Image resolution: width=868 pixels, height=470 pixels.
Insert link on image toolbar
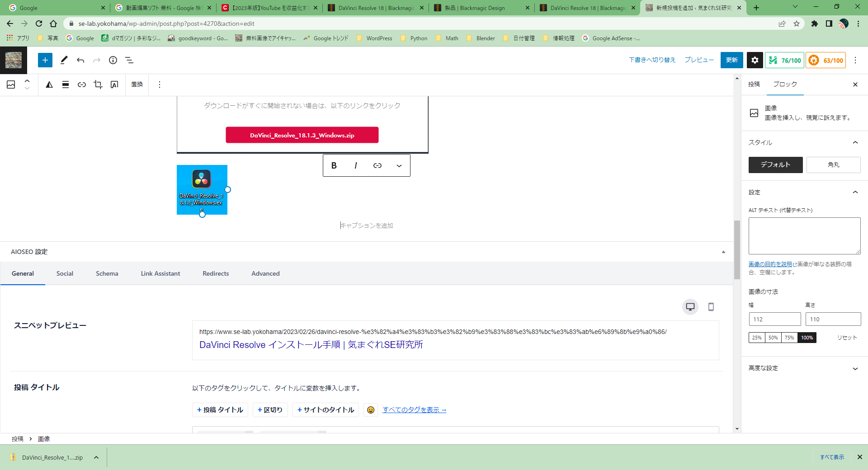tap(82, 85)
